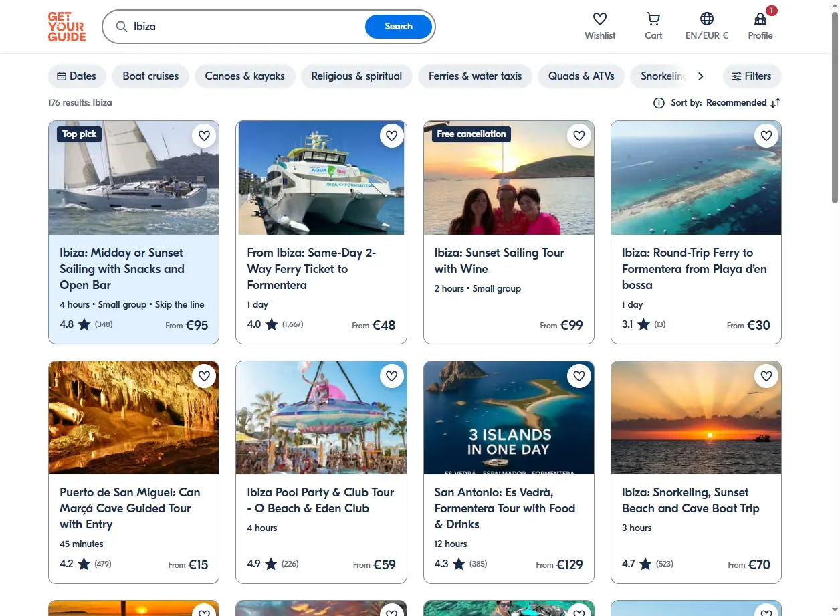Open the sunset rays over sea photo
This screenshot has height=616, width=840.
click(696, 418)
